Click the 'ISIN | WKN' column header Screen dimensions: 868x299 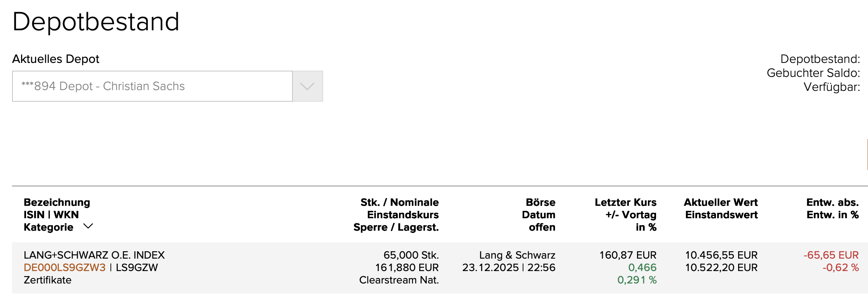51,215
